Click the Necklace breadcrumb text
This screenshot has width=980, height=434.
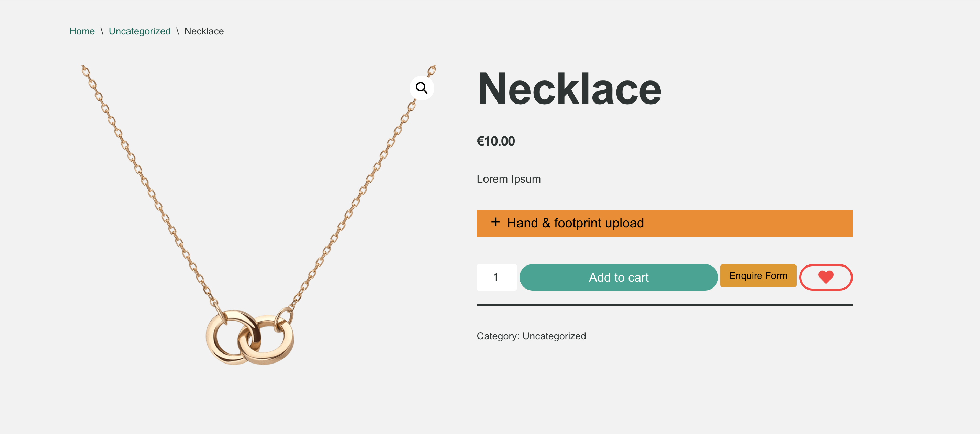(x=204, y=31)
